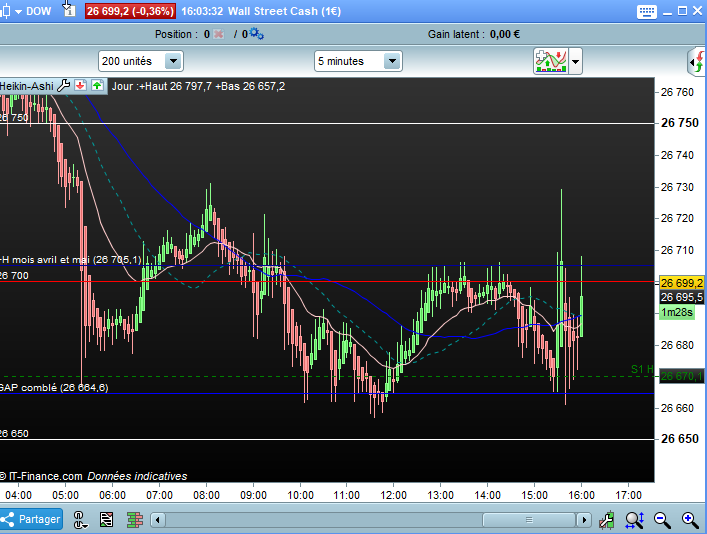Expand the arrow beside the indicator icon
The width and height of the screenshot is (707, 534).
click(x=575, y=61)
